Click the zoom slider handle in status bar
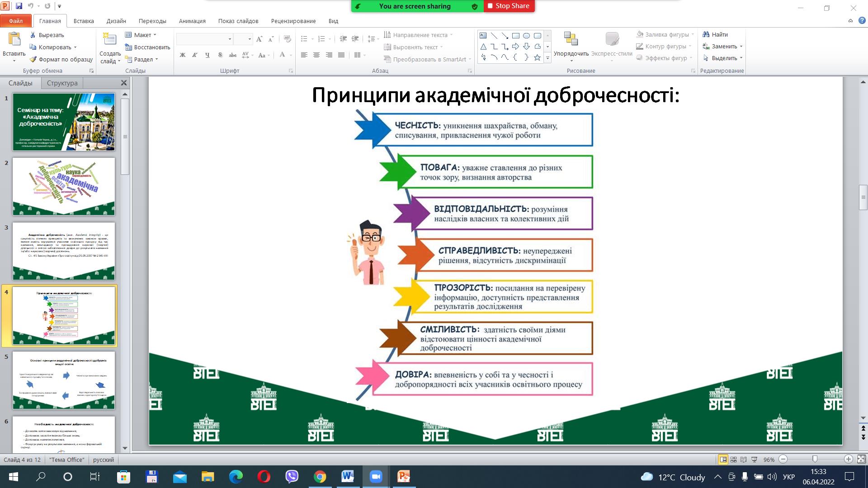 coord(815,459)
